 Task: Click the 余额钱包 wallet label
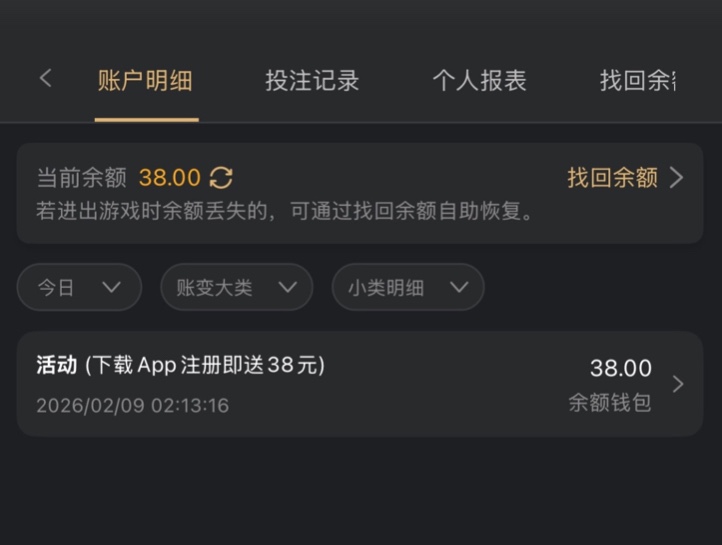(x=610, y=402)
